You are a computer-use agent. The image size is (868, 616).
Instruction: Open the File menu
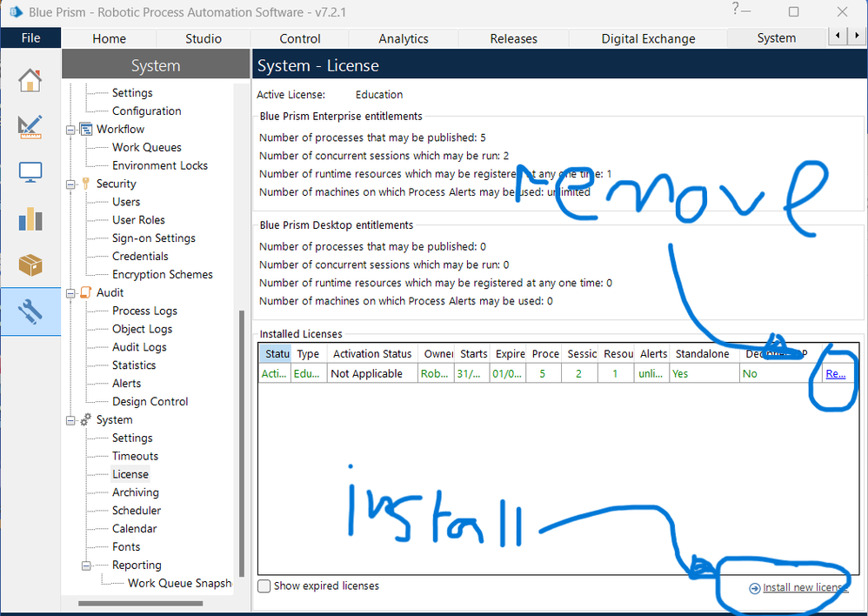31,37
